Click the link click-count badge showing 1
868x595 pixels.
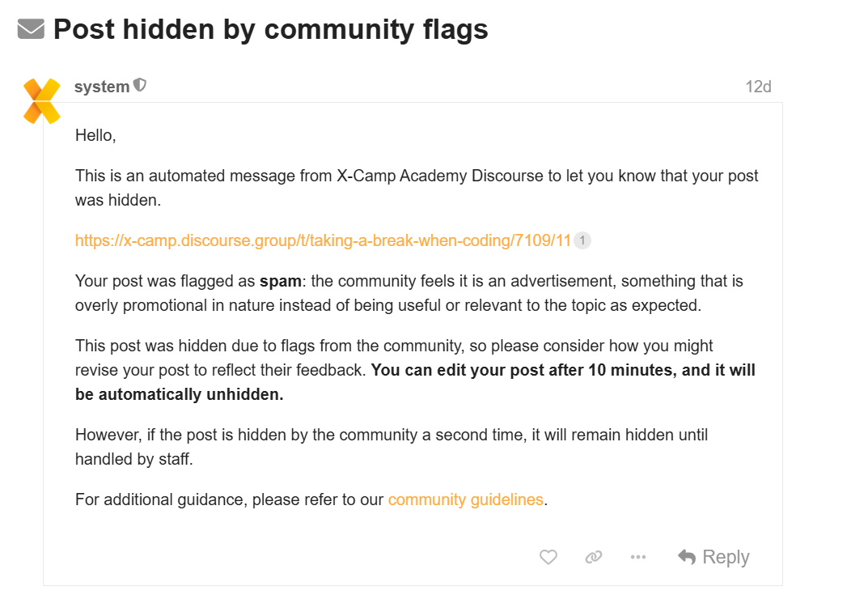582,240
